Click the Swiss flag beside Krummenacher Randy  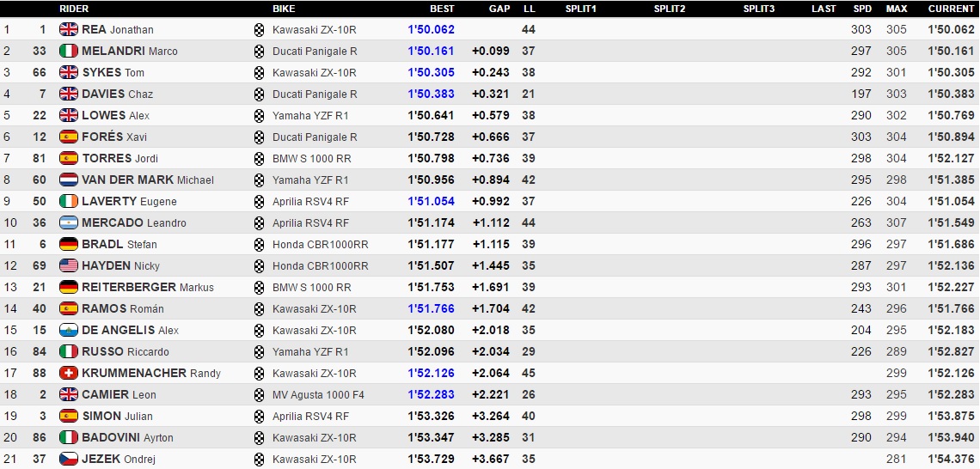point(69,373)
